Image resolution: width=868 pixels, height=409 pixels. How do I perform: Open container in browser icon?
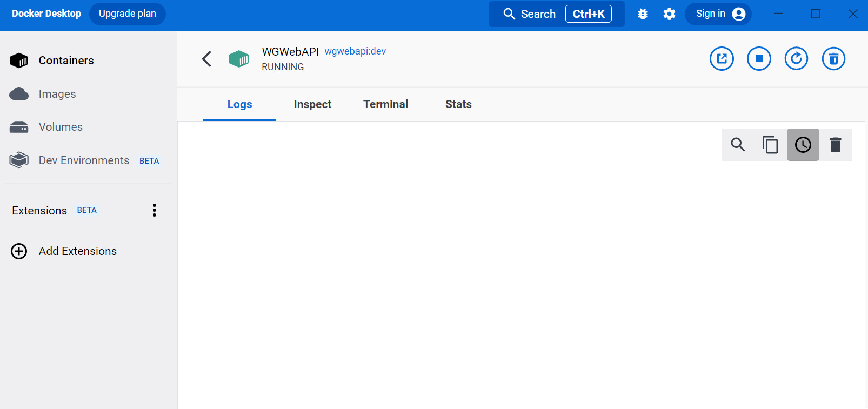click(722, 58)
